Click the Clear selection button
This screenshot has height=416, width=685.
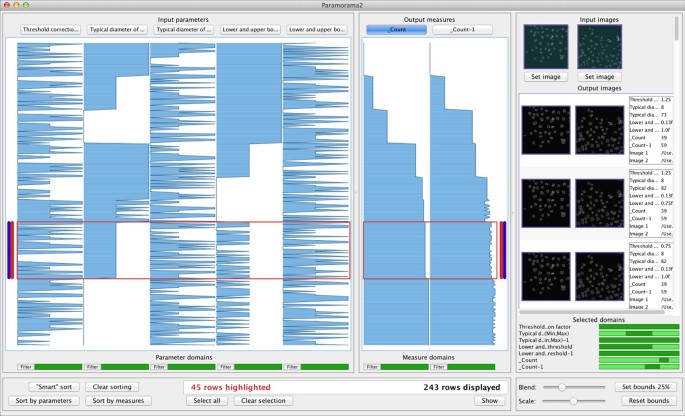[x=263, y=401]
